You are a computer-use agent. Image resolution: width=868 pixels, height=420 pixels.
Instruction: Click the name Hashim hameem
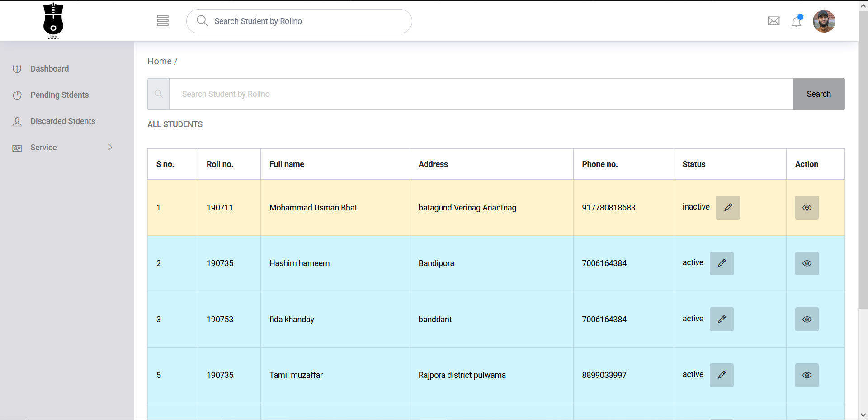(x=299, y=263)
